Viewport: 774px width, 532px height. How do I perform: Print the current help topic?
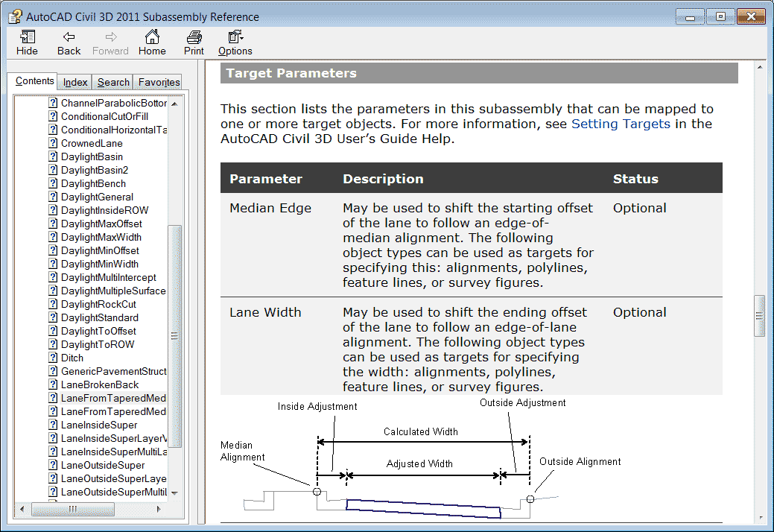(193, 42)
